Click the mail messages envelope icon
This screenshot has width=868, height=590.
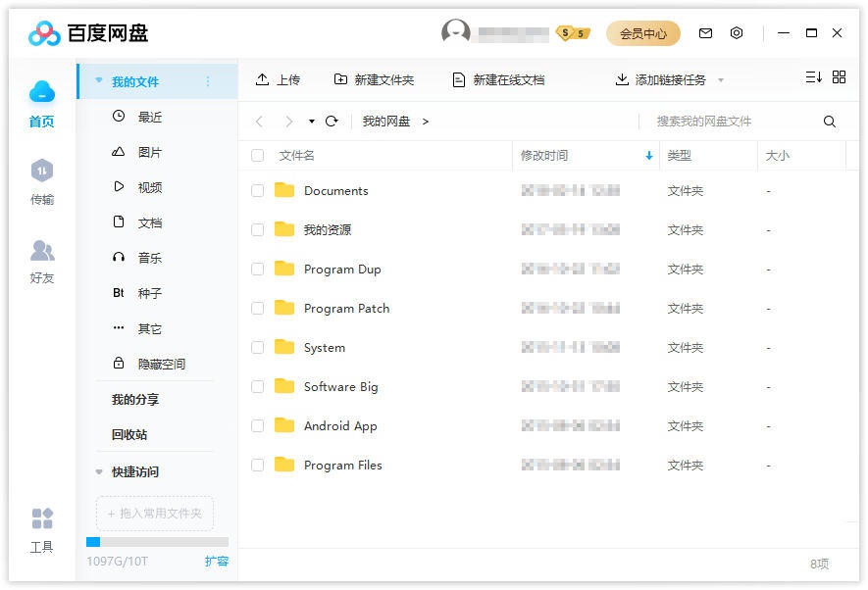pos(705,33)
